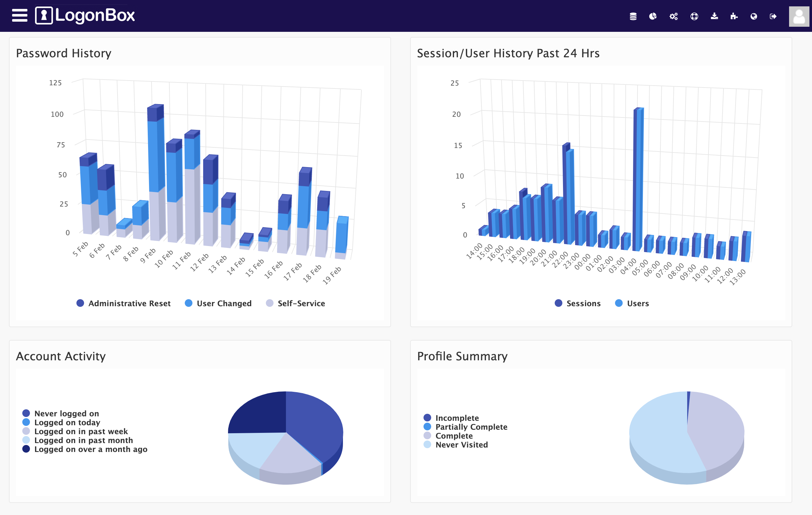Viewport: 812px width, 515px height.
Task: Open the gears configuration icon
Action: click(673, 16)
